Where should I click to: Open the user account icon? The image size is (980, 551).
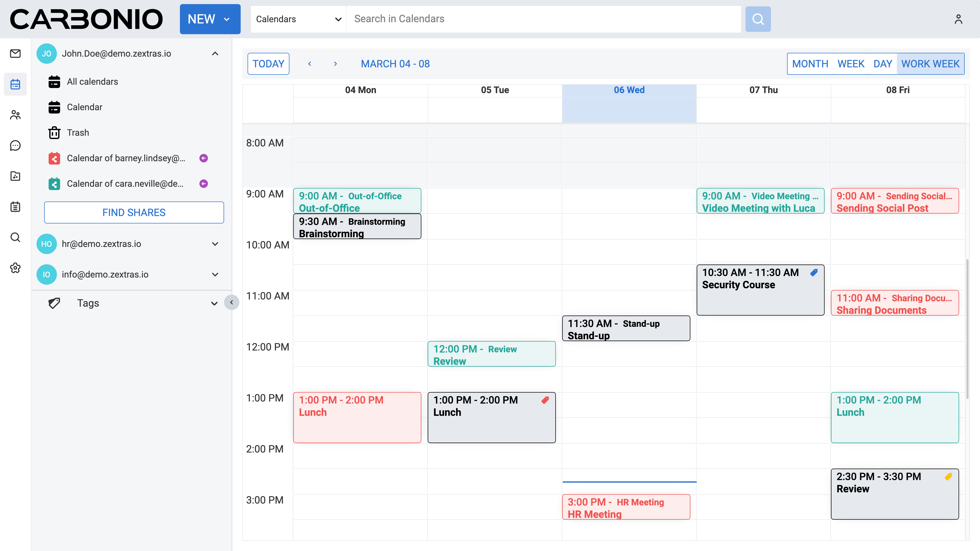click(958, 19)
